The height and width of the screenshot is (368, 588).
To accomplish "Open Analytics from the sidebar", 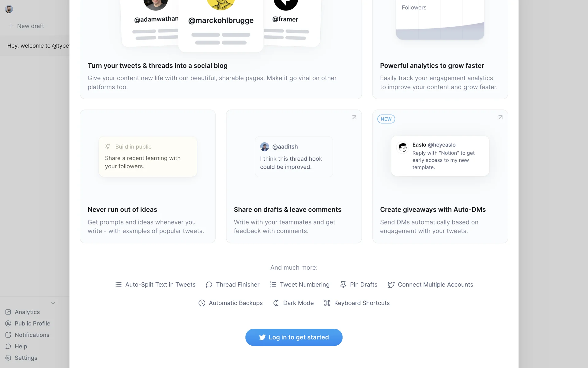I will pos(27,312).
